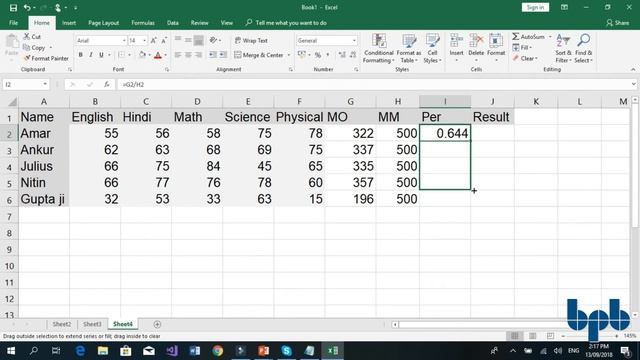
Task: Switch to Review tab
Action: click(200, 23)
